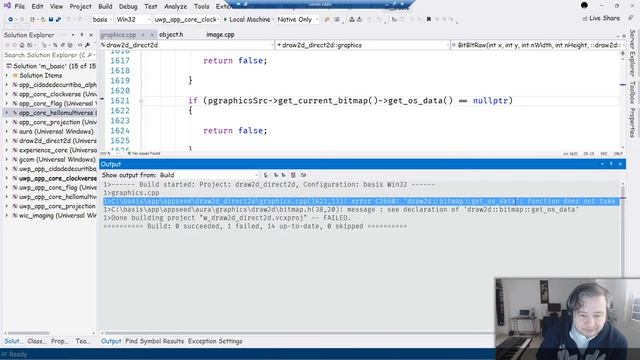Open the Find Symbol Results tab
This screenshot has width=640, height=360.
click(x=155, y=341)
